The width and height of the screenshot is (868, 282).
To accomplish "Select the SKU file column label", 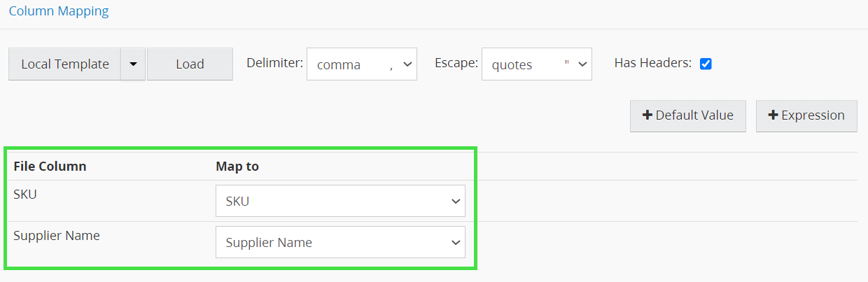I will point(25,195).
